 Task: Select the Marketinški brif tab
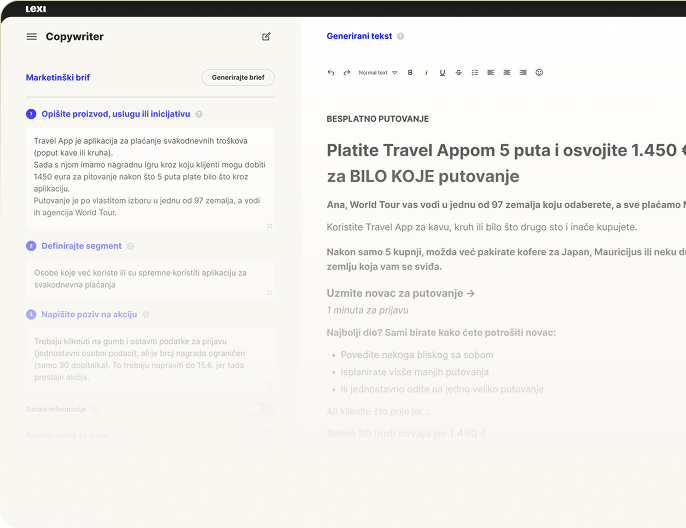(x=58, y=77)
